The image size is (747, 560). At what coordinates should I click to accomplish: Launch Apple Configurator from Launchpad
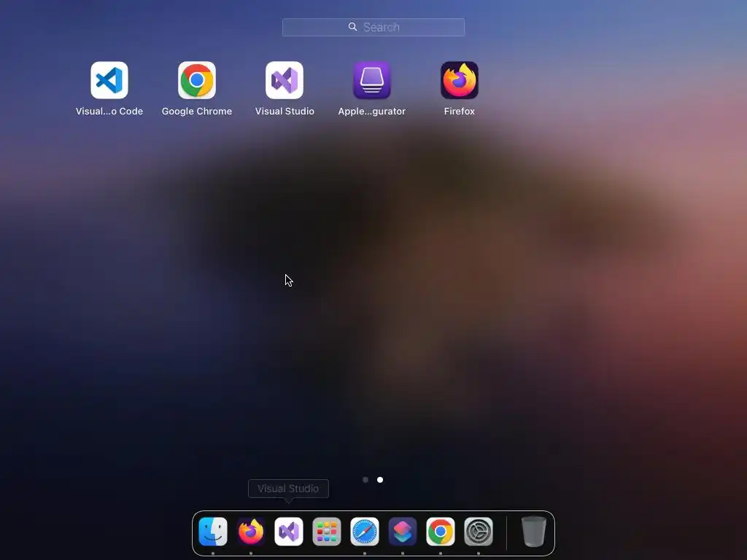pyautogui.click(x=371, y=80)
